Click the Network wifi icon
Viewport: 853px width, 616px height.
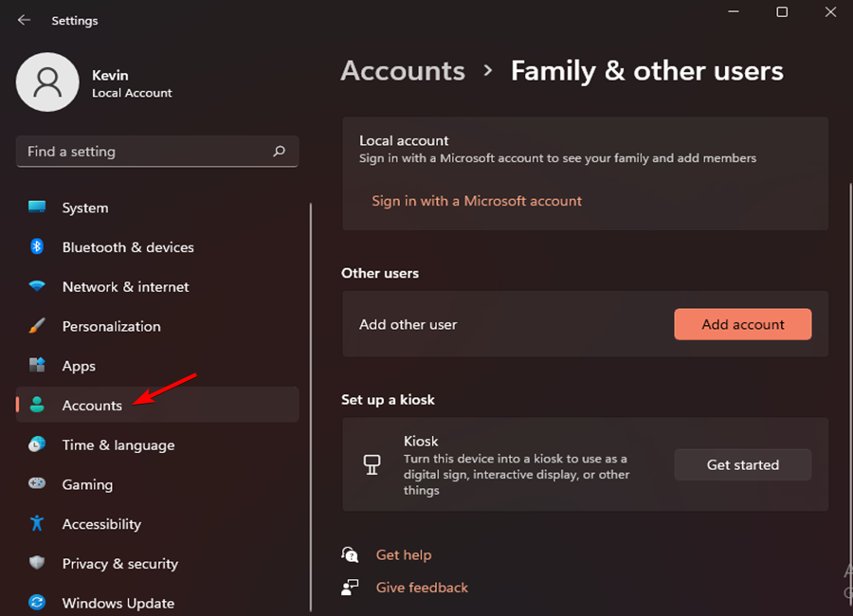37,287
